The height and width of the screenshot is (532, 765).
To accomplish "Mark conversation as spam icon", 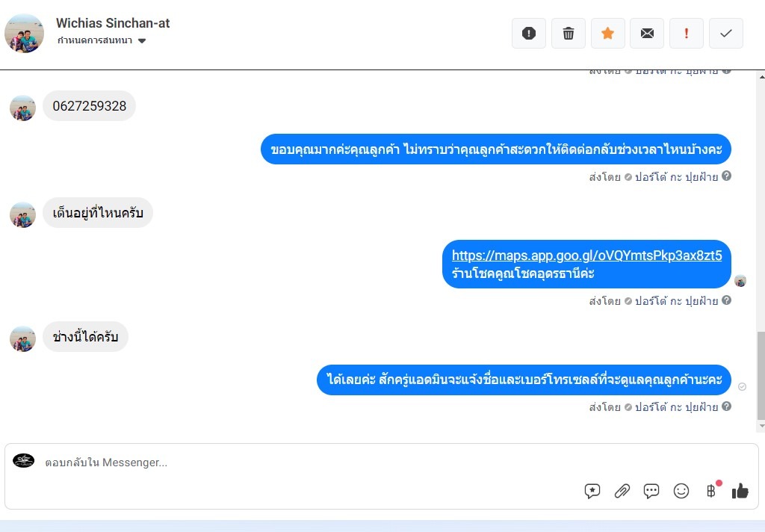I will point(529,33).
